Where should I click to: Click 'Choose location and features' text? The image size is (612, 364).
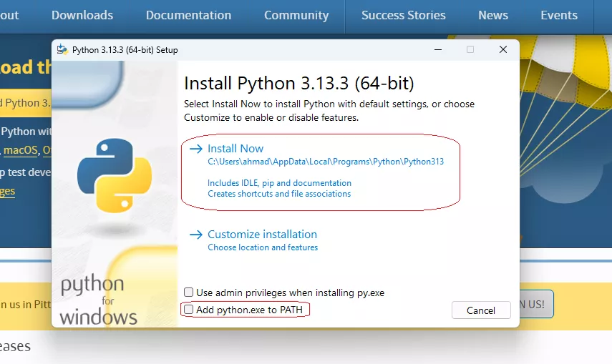pos(263,247)
